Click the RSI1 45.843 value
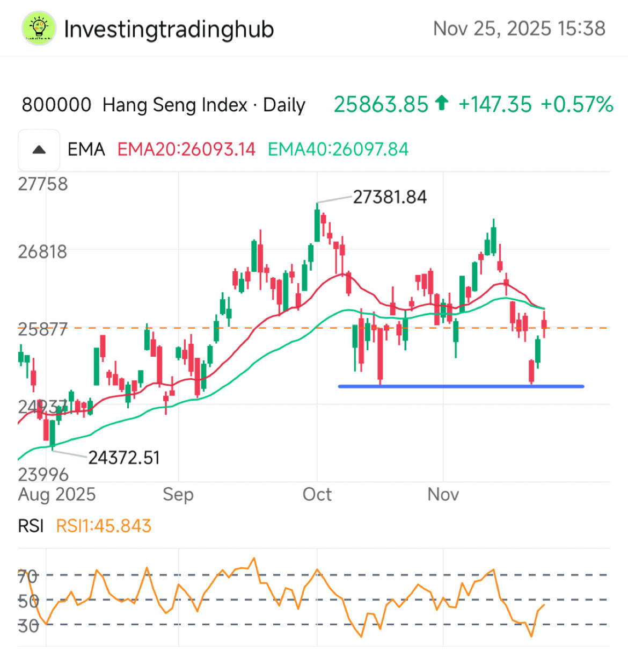The height and width of the screenshot is (672, 628). point(104,526)
